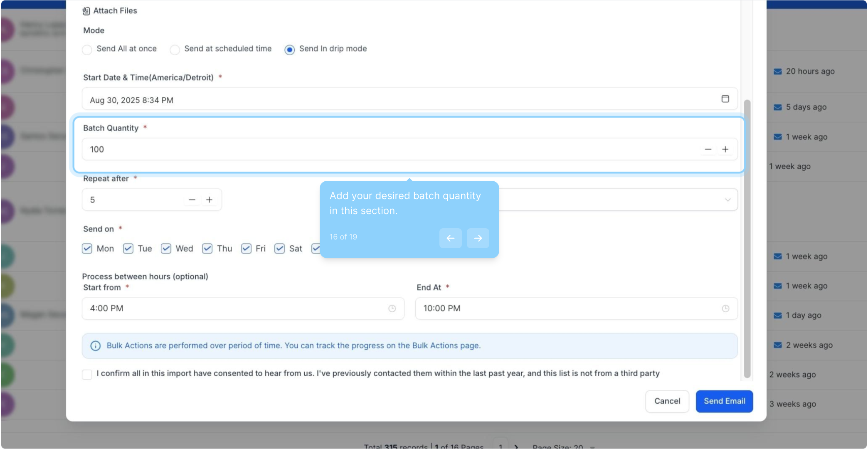Increment Repeat after value with plus
868x449 pixels.
[x=209, y=200]
